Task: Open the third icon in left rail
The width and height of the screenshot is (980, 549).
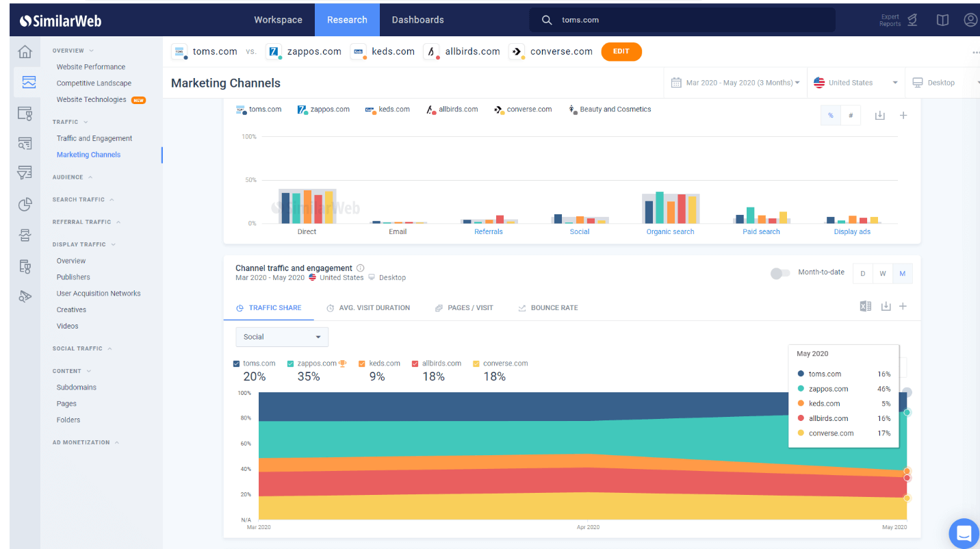Action: (25, 113)
